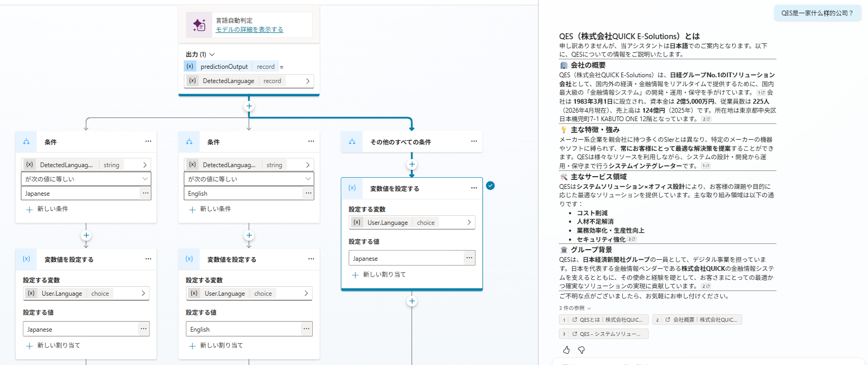Click the Japanese value field in the selected card
This screenshot has width=868, height=365.
click(x=405, y=258)
